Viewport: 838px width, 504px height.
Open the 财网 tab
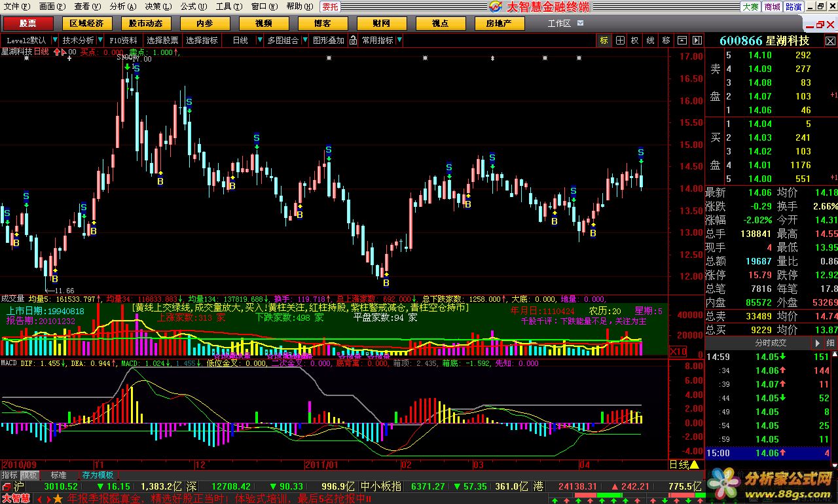coord(381,23)
